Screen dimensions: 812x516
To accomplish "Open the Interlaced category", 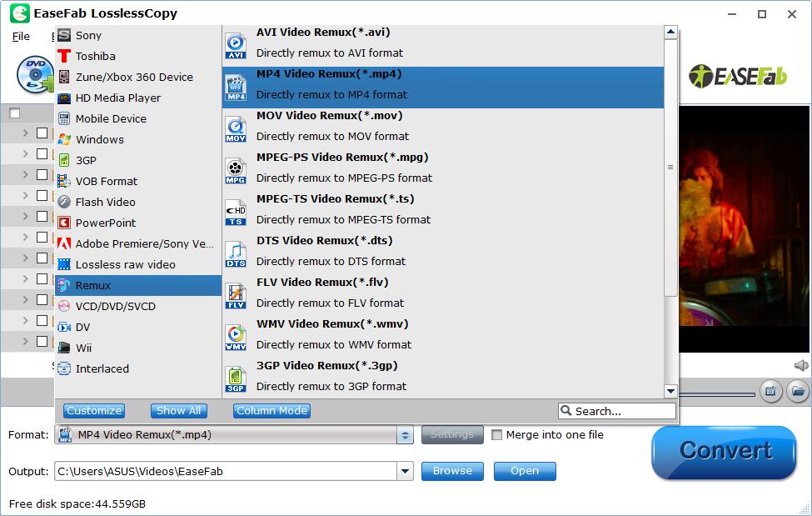I will pos(138,368).
